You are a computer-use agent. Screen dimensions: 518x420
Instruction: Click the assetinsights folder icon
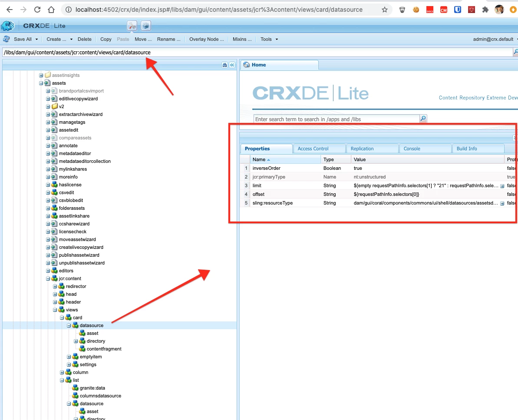pos(48,75)
